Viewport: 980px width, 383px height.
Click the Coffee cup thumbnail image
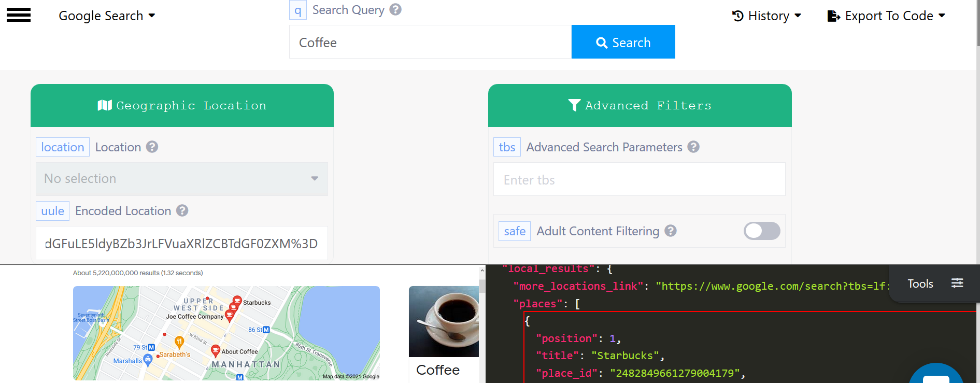(x=444, y=321)
